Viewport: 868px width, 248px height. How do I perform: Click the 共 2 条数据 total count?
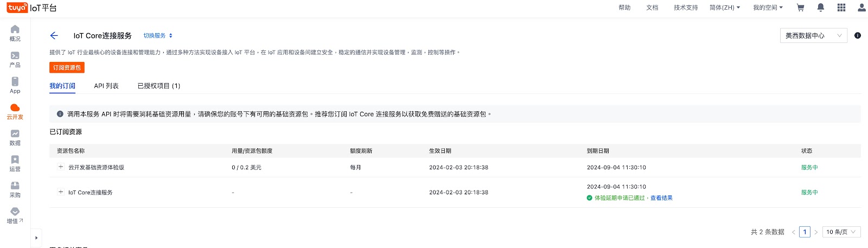pyautogui.click(x=767, y=232)
